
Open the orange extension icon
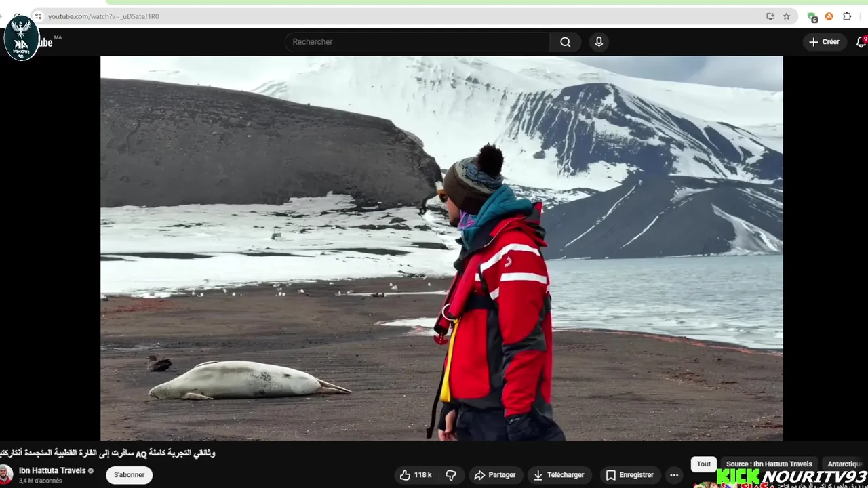click(x=829, y=16)
